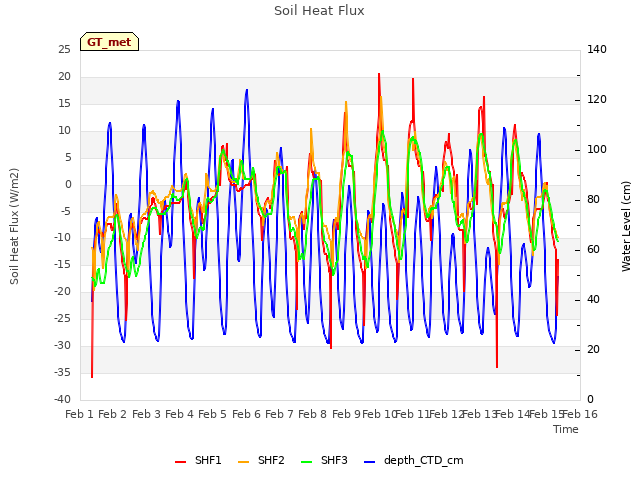Click the Feb 5 x-axis tick label
Screen dimensions: 640x480
pos(212,414)
